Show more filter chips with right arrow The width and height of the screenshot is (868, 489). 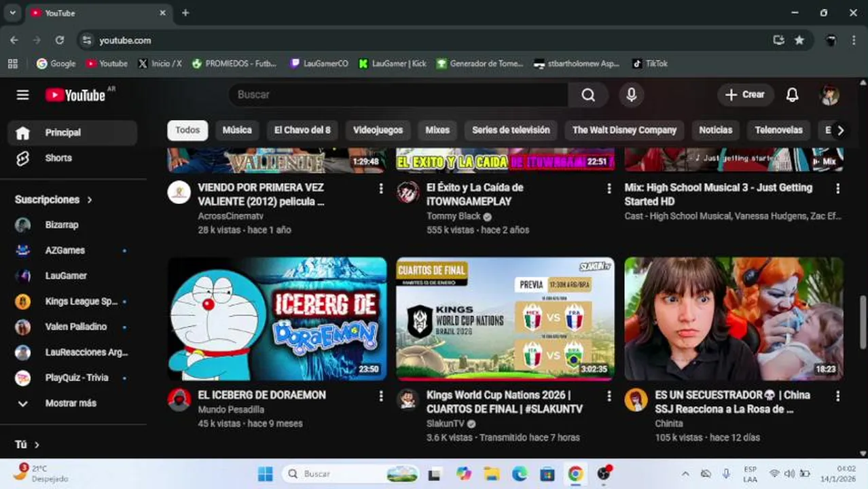click(840, 130)
